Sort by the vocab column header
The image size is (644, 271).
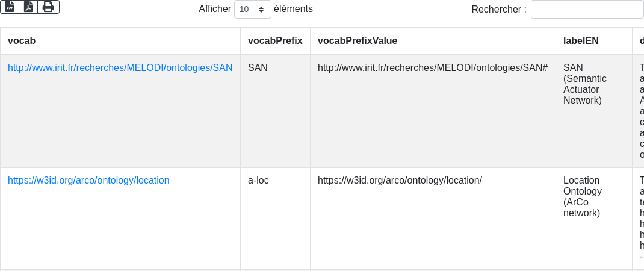[22, 40]
